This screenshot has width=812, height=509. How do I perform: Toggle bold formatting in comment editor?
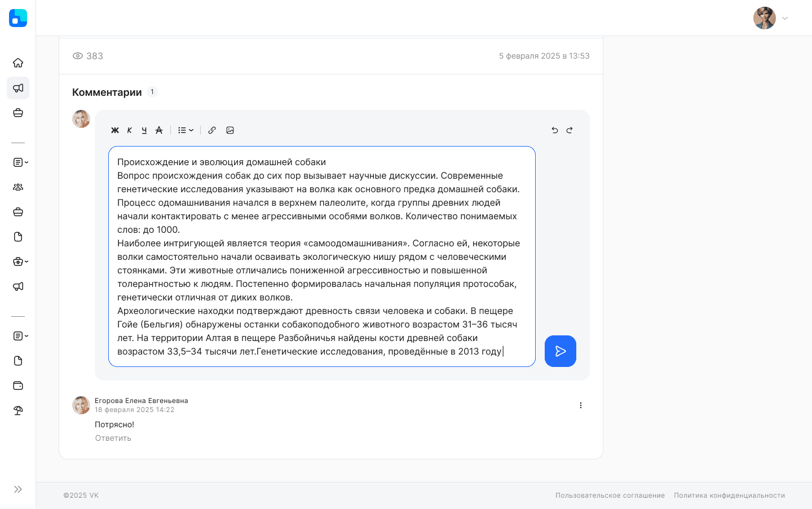[115, 130]
